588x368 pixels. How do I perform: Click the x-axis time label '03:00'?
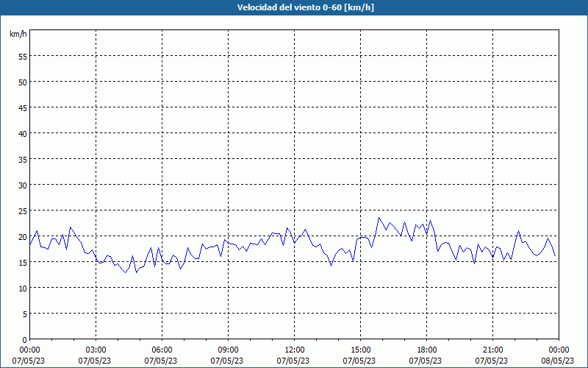pos(96,350)
